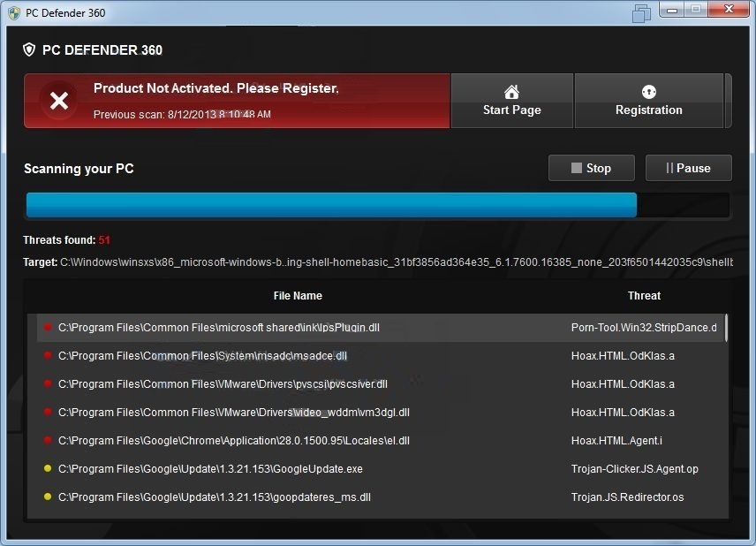Viewport: 756px width, 546px height.
Task: Click Hoax.HTML.OdKlas.a threat for msadce.dll
Action: pos(623,356)
